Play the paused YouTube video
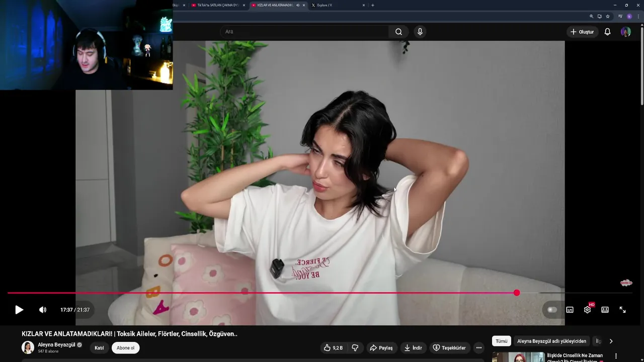The image size is (644, 362). [19, 310]
